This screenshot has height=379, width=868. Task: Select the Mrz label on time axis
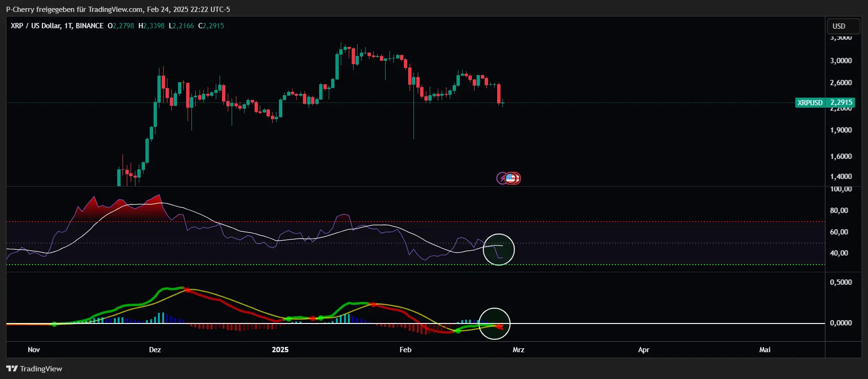click(x=519, y=350)
